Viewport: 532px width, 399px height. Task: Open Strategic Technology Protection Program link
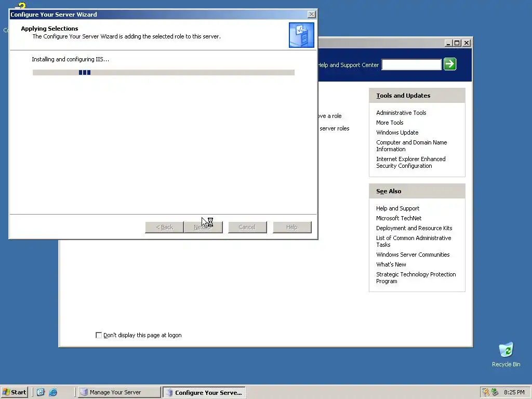[416, 277]
